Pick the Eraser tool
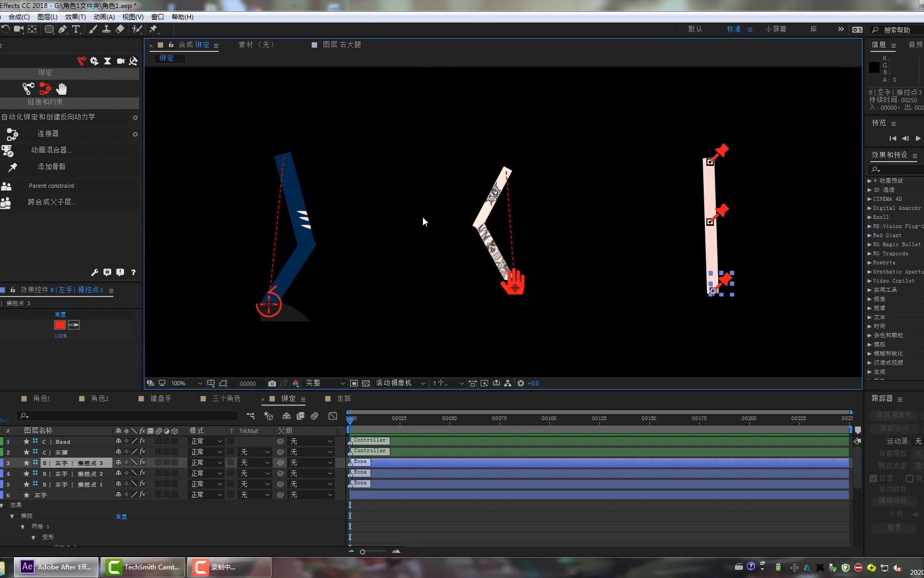Screen dimensions: 924x578 click(x=120, y=29)
